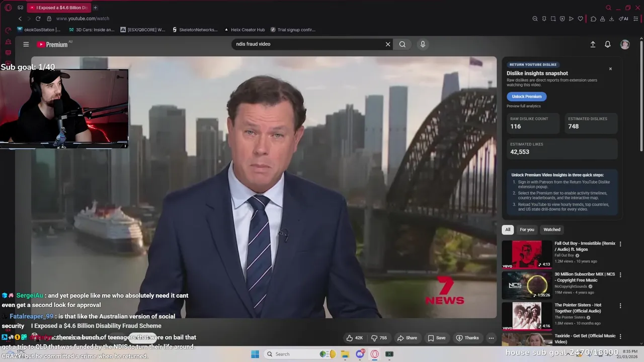Open the YouTube account avatar menu
644x362 pixels.
point(625,44)
